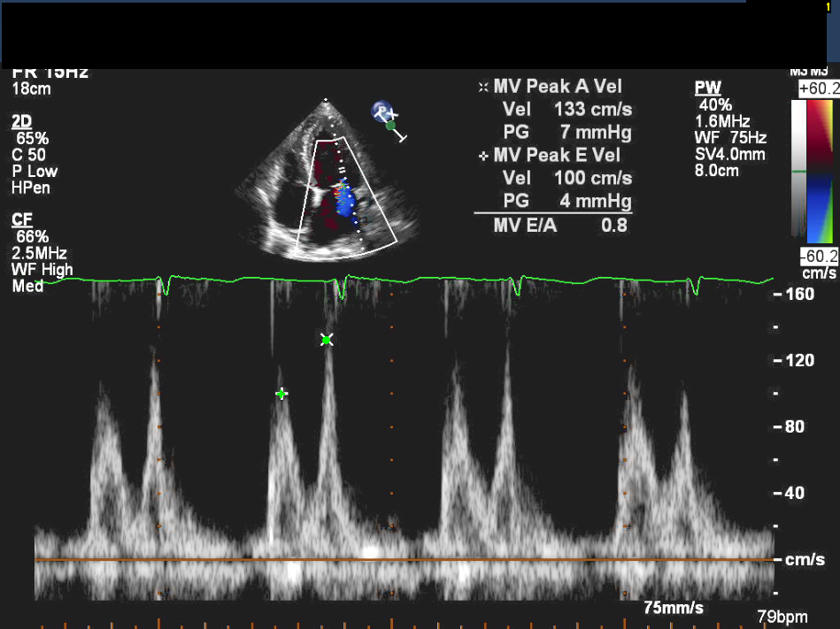Viewport: 840px width, 629px height.
Task: Select the plus caliper on the E-wave peak
Action: 281,393
